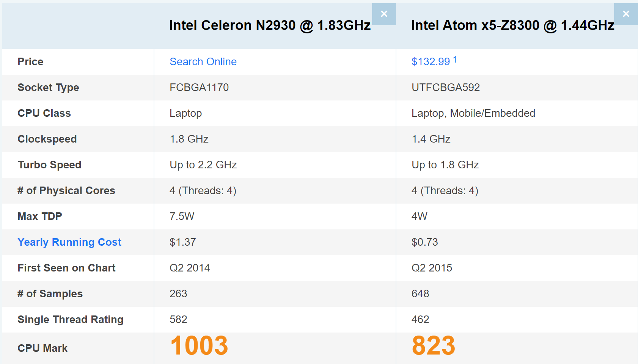Select the Single Thread Rating label
638x364 pixels.
coord(70,319)
